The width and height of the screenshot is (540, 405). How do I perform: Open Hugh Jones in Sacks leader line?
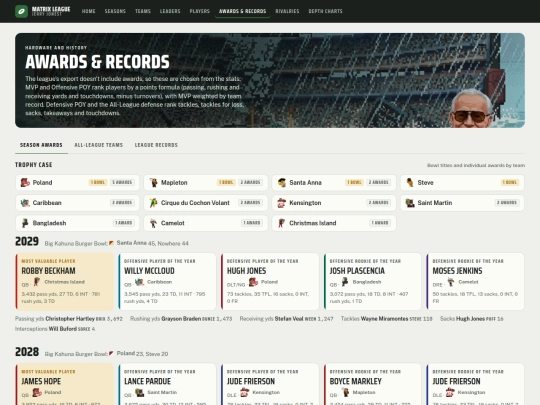point(470,319)
